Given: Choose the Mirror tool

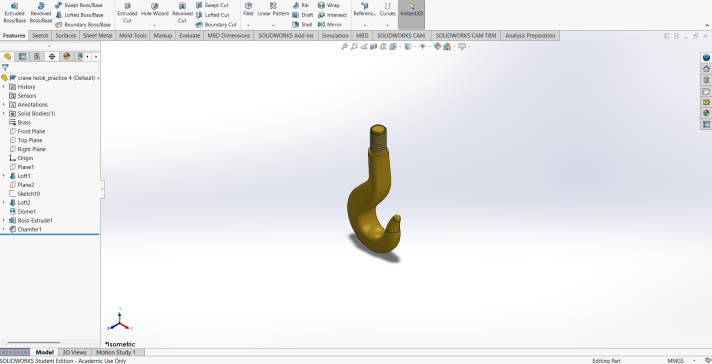Looking at the screenshot, I should (x=330, y=25).
